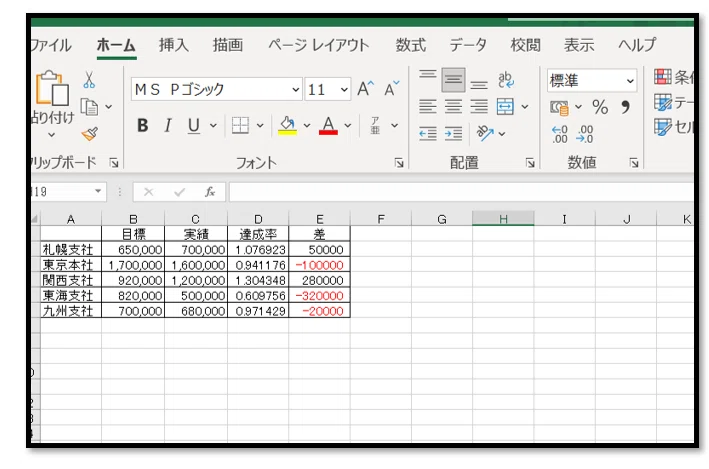Apply yellow fill color bucket
Viewport: 709px width, 469px height.
[x=288, y=125]
